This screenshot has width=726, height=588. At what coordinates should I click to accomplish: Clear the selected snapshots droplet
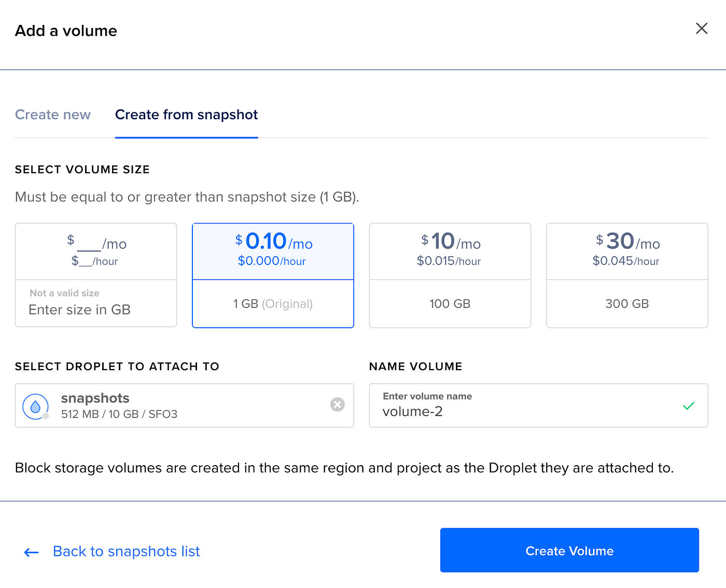[x=338, y=404]
